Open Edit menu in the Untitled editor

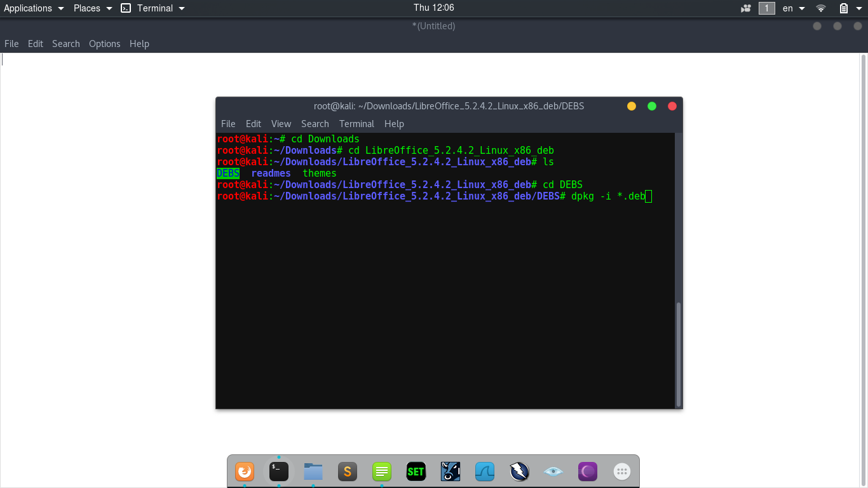click(x=36, y=44)
